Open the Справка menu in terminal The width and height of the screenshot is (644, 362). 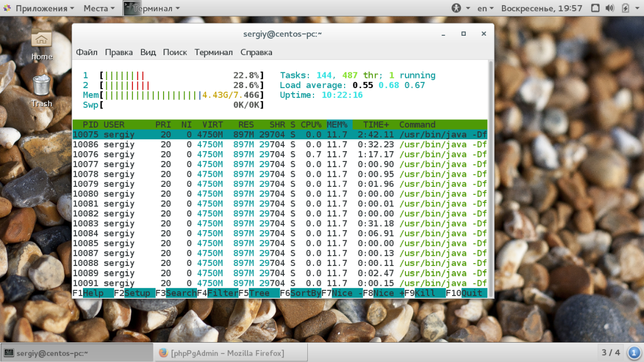click(256, 52)
